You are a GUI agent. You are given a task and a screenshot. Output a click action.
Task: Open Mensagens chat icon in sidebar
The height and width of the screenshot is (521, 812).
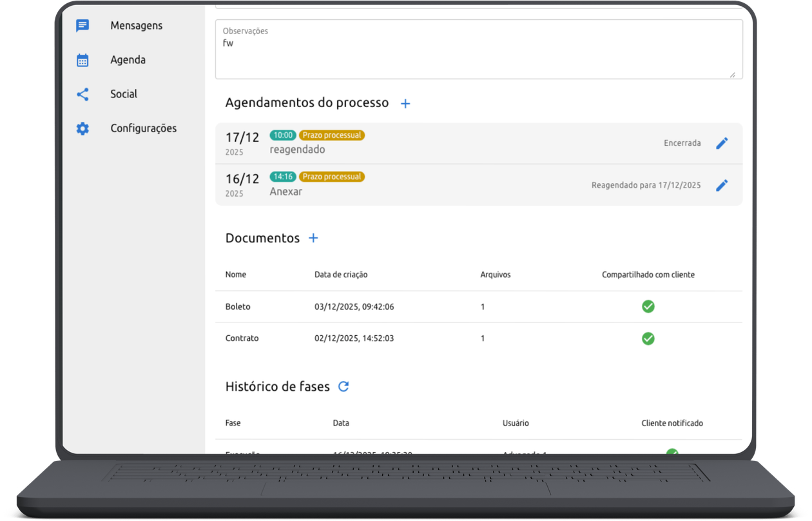pyautogui.click(x=82, y=26)
